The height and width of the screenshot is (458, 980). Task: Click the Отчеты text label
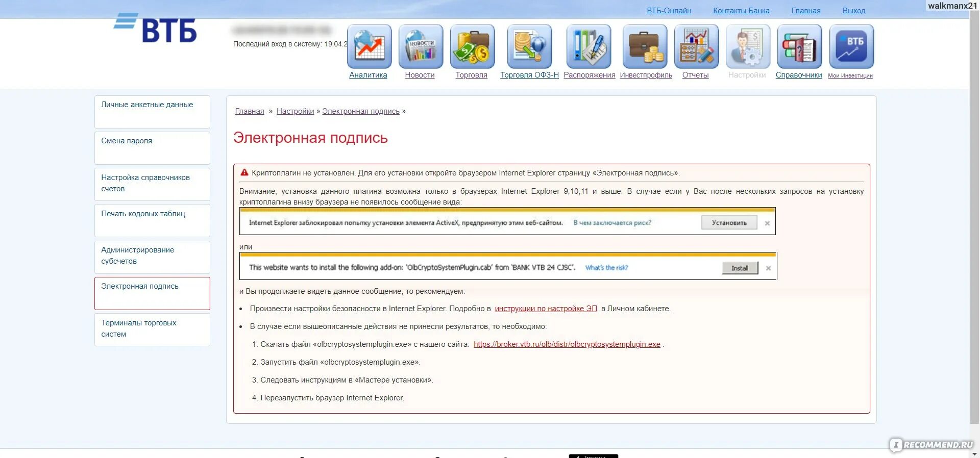tap(695, 75)
